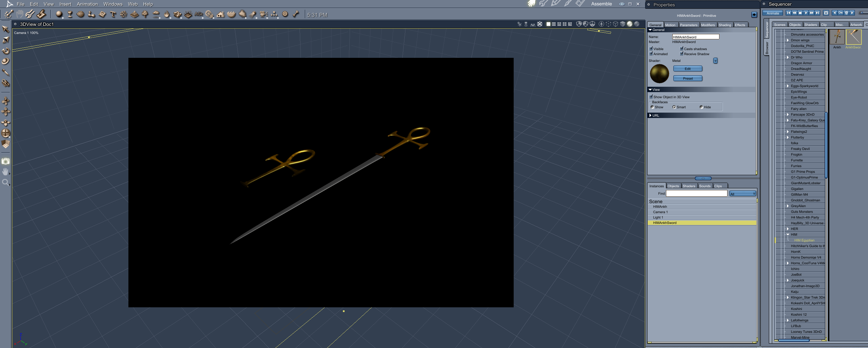Click the Metal shader preview sphere

[x=660, y=73]
